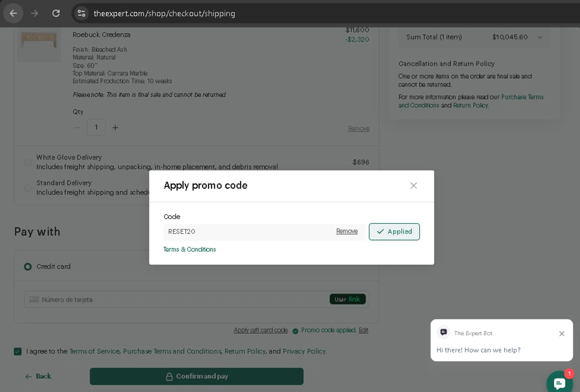Open the Terms of Service link
The width and height of the screenshot is (580, 392).
pyautogui.click(x=94, y=351)
